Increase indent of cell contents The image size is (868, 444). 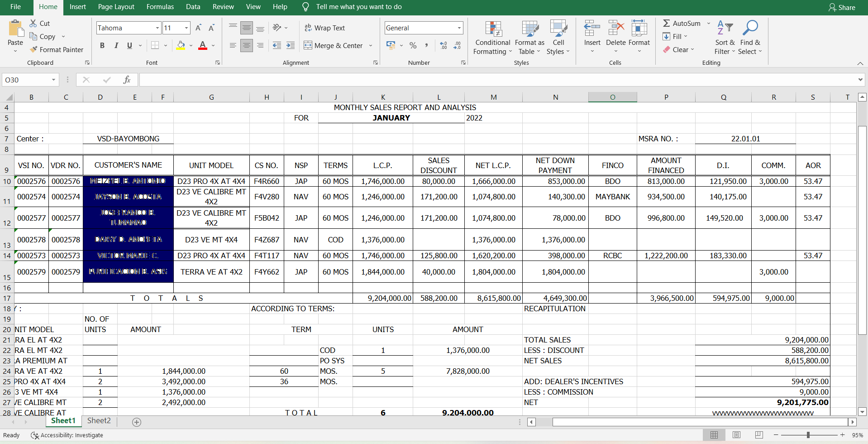tap(291, 45)
